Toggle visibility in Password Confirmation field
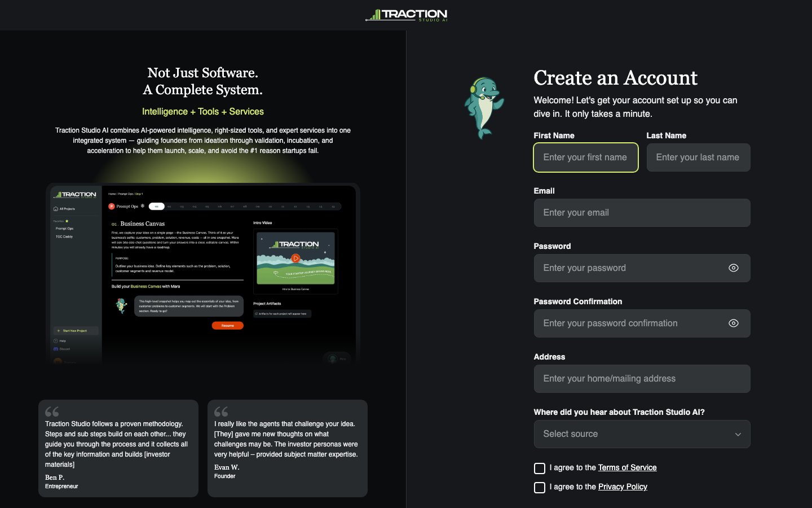The image size is (812, 508). [733, 323]
